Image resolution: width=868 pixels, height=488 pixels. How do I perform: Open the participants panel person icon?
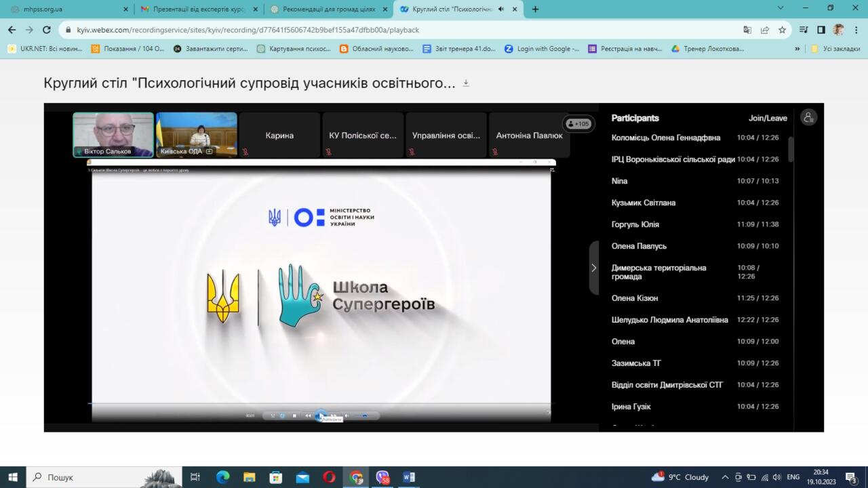808,117
